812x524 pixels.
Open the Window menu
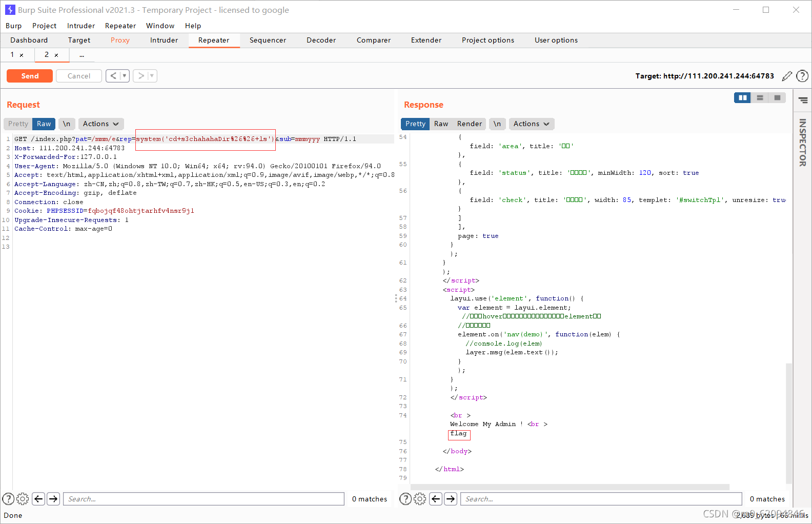(160, 26)
